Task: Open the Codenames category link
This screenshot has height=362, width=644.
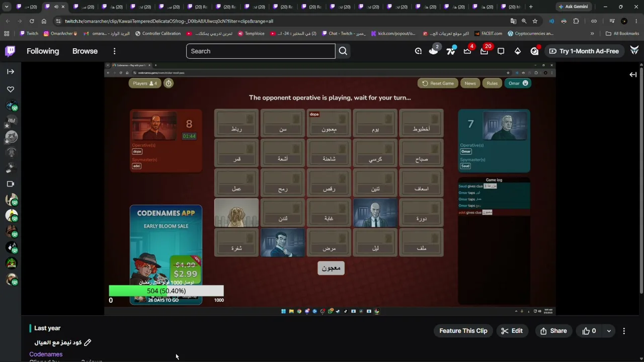Action: pos(46,354)
